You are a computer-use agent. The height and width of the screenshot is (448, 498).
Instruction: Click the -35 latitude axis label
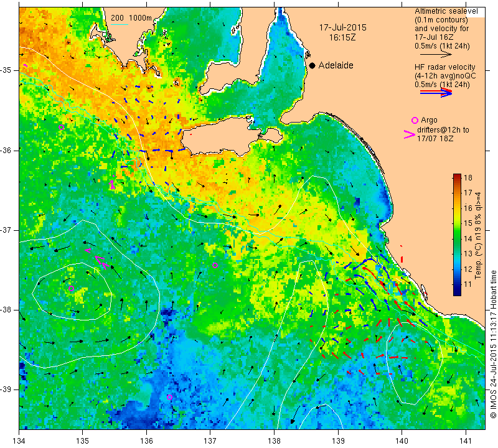[6, 70]
